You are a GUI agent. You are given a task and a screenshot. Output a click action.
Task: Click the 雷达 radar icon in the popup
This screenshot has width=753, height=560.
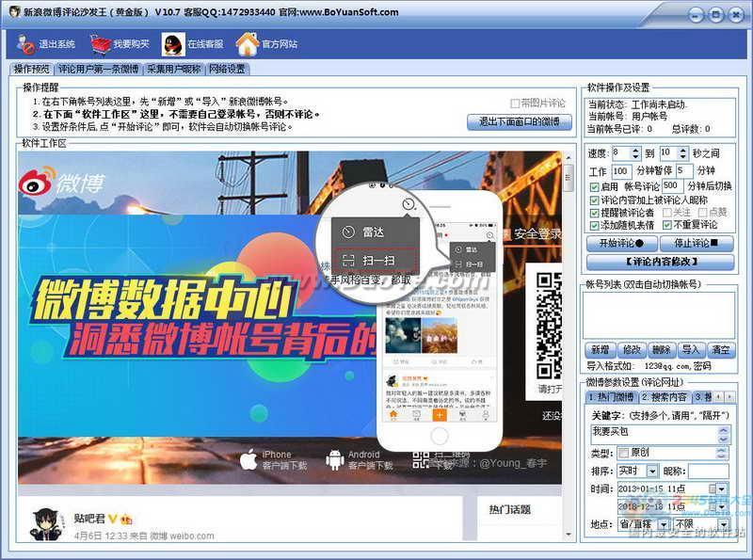coord(347,232)
